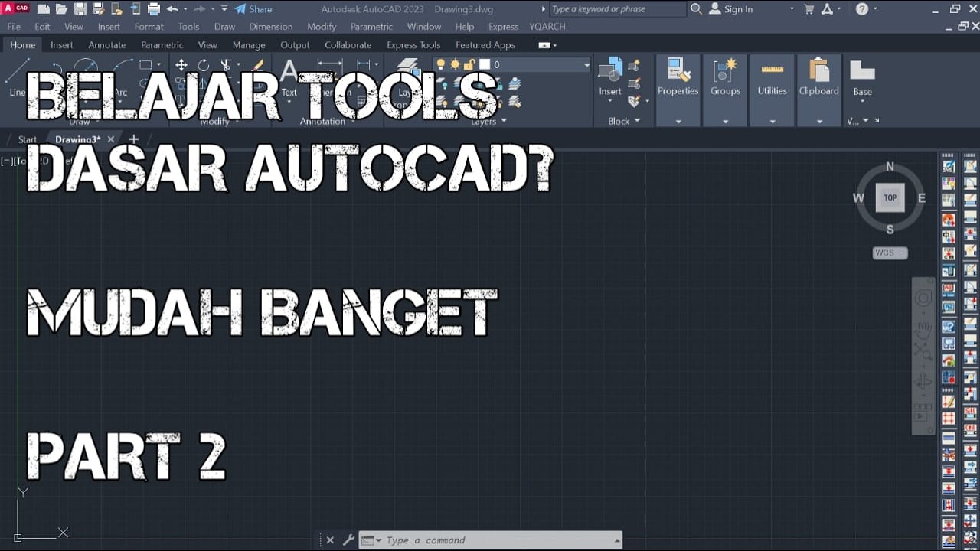Toggle the layer lock padlock icon
Screen dimensions: 980x551
click(469, 64)
